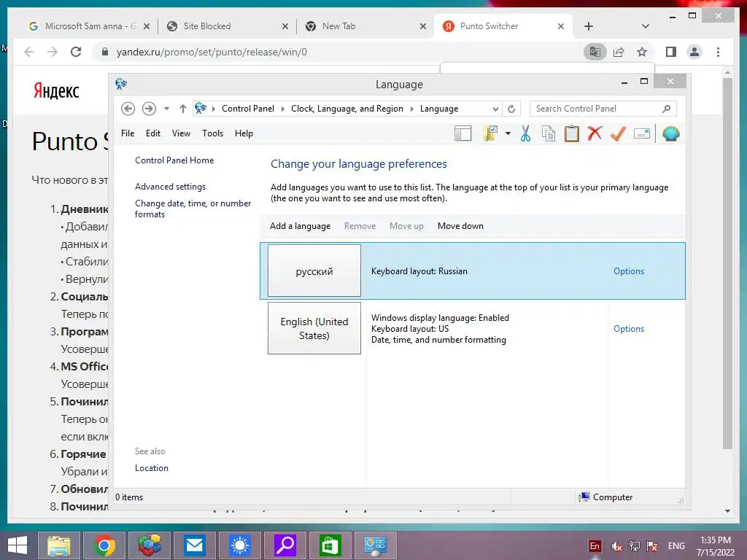The image size is (747, 560).
Task: Open the Help menu
Action: (x=244, y=133)
